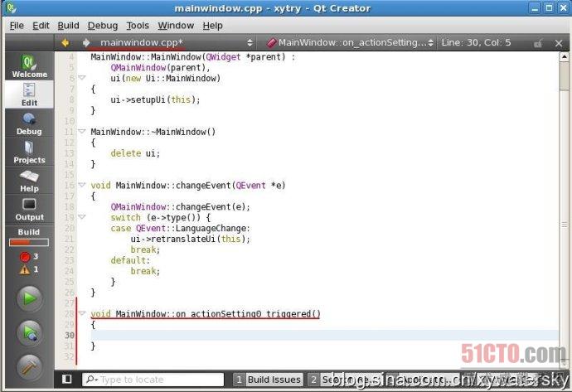Open the Help menu in menu bar
The height and width of the screenshot is (392, 572).
click(213, 26)
